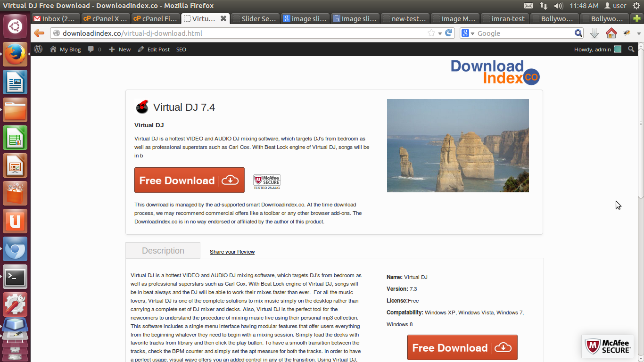This screenshot has width=644, height=362.
Task: Click Free Download beside the TESTED badge
Action: click(x=190, y=180)
